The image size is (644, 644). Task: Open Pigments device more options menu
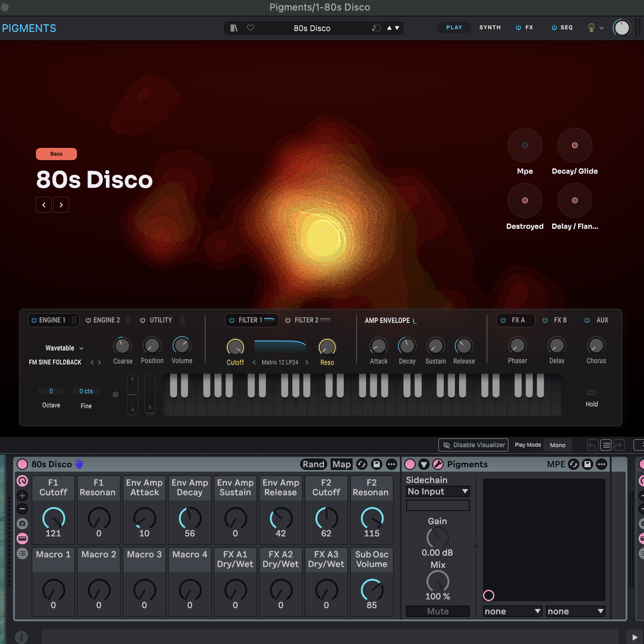[x=602, y=464]
